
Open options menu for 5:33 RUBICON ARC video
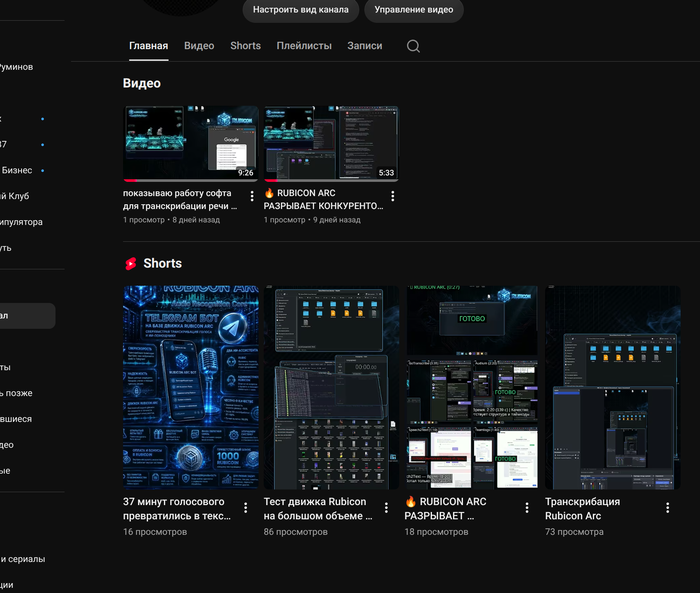point(392,196)
